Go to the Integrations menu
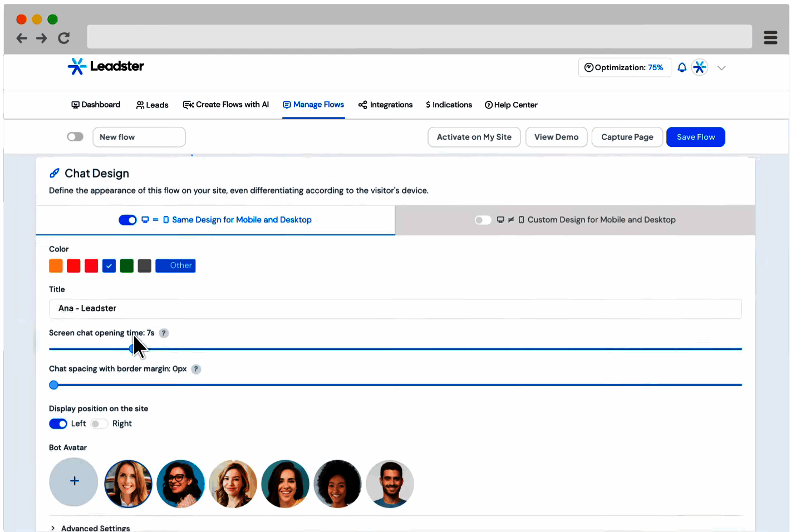 (386, 105)
